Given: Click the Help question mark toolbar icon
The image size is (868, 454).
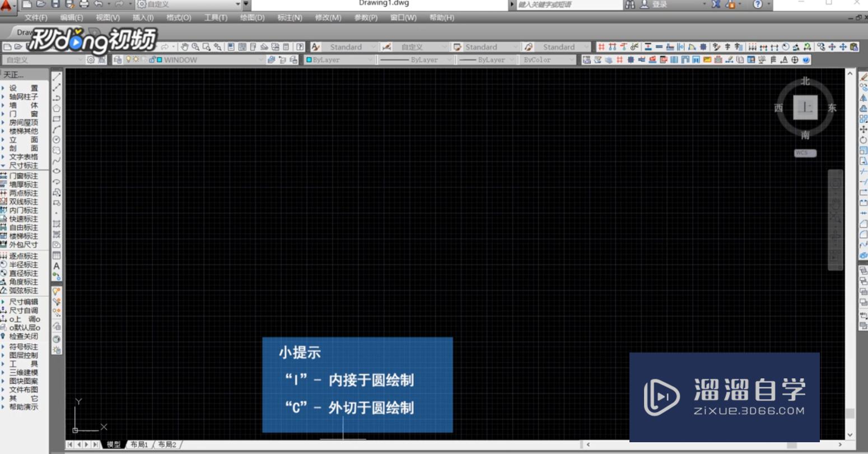Looking at the screenshot, I should pyautogui.click(x=300, y=47).
